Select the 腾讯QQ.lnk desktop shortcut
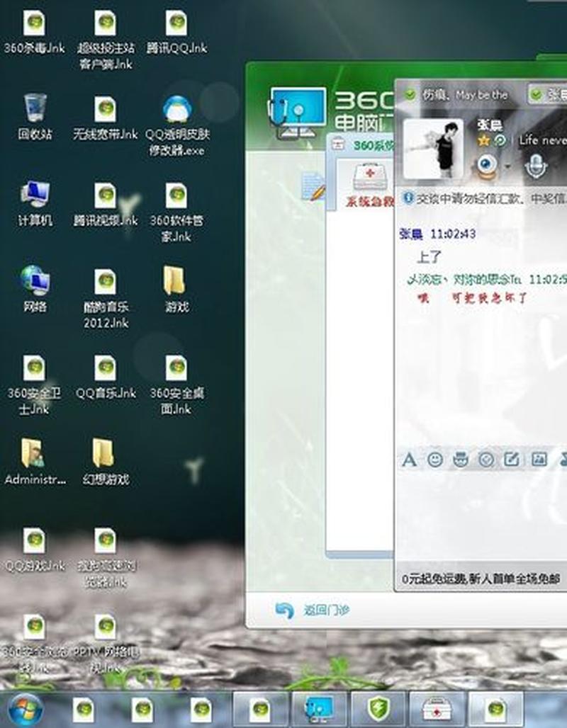This screenshot has width=567, height=728. pyautogui.click(x=176, y=32)
